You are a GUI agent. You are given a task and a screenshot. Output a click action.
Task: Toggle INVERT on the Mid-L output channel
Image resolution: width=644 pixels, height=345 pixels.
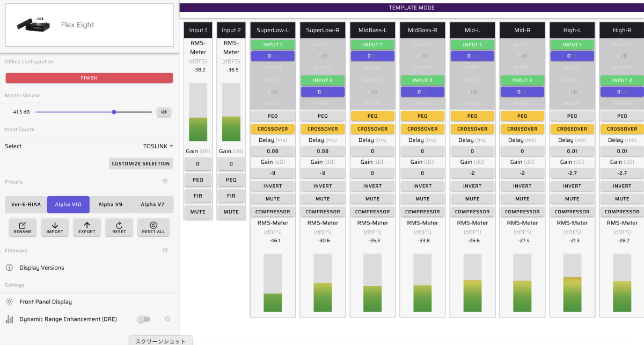(472, 186)
